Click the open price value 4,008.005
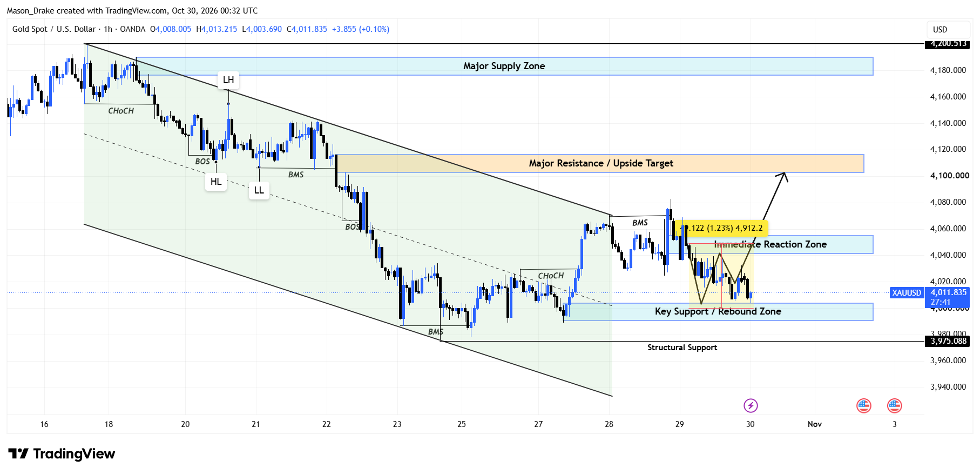Screen dimensions: 980x474 pyautogui.click(x=173, y=29)
